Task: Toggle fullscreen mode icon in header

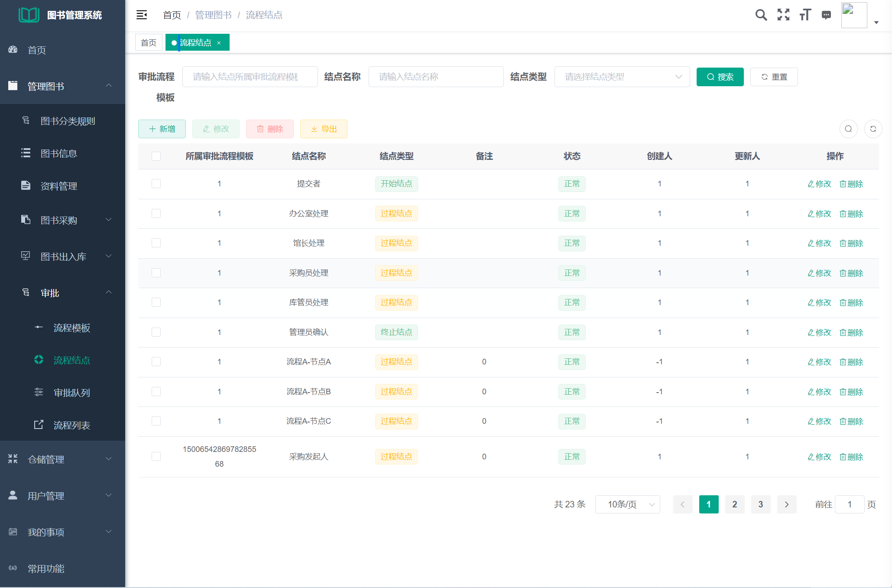Action: pos(783,15)
